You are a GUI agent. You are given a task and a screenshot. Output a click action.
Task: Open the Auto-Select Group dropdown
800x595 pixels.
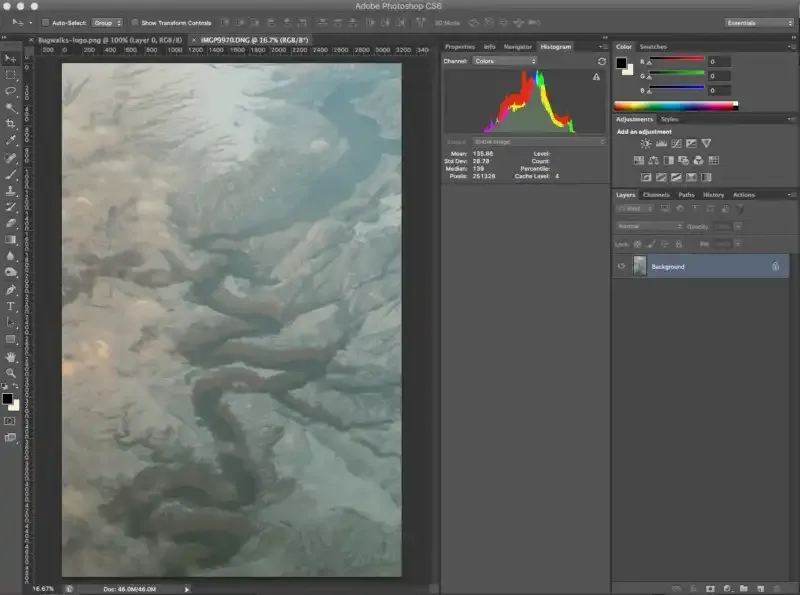point(107,22)
